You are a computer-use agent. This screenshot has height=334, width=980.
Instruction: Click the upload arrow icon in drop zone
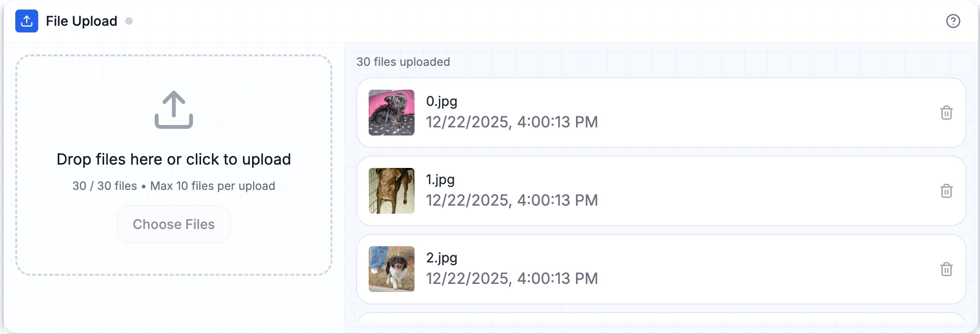pos(174,110)
